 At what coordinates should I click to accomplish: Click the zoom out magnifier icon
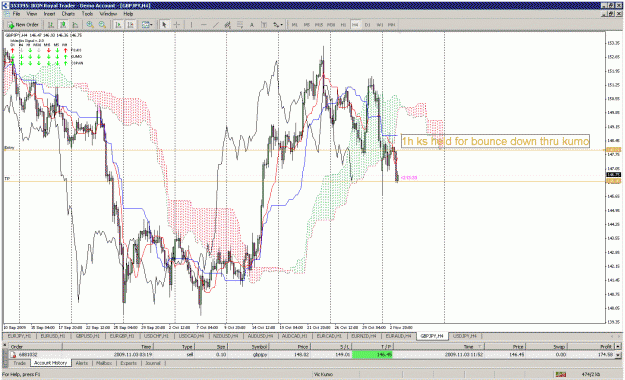coord(102,25)
